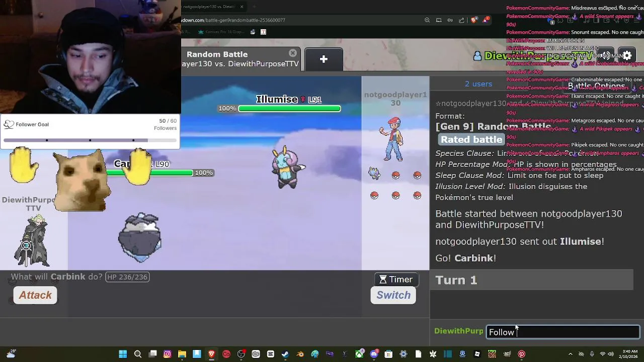The image size is (644, 362).
Task: Open Steam from the taskbar
Action: [x=285, y=354]
